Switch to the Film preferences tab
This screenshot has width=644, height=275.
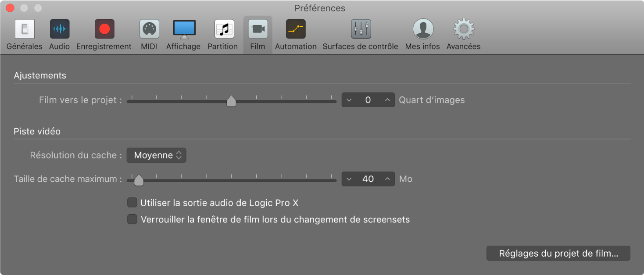pos(257,28)
